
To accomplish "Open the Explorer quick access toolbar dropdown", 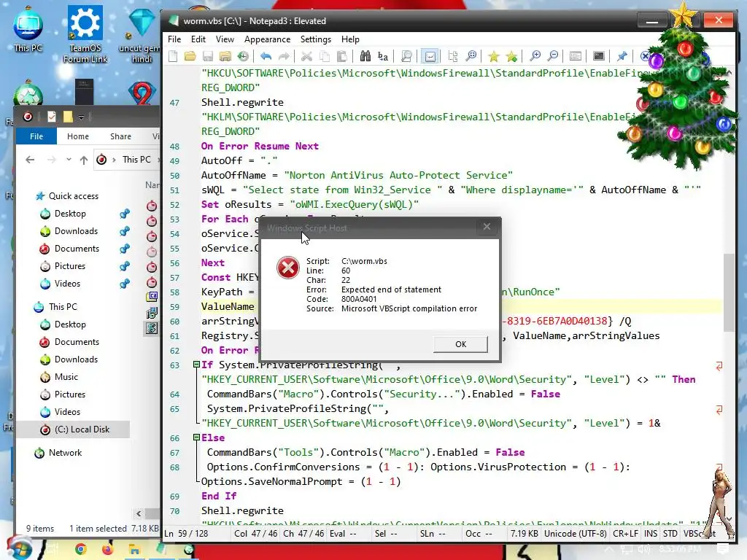I will coord(82,117).
